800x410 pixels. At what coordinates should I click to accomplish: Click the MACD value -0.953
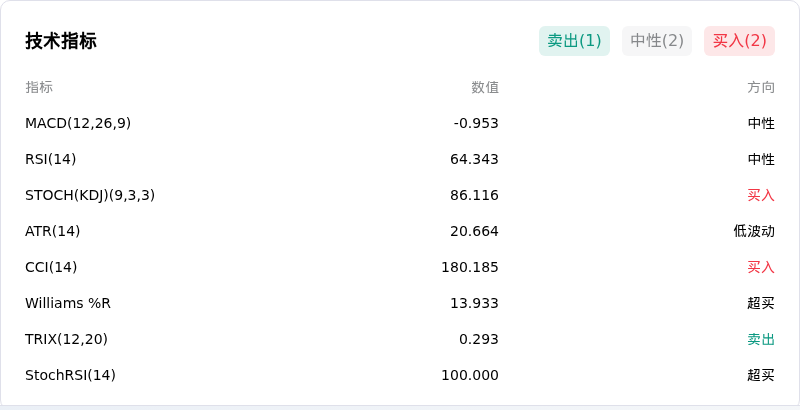tap(476, 123)
